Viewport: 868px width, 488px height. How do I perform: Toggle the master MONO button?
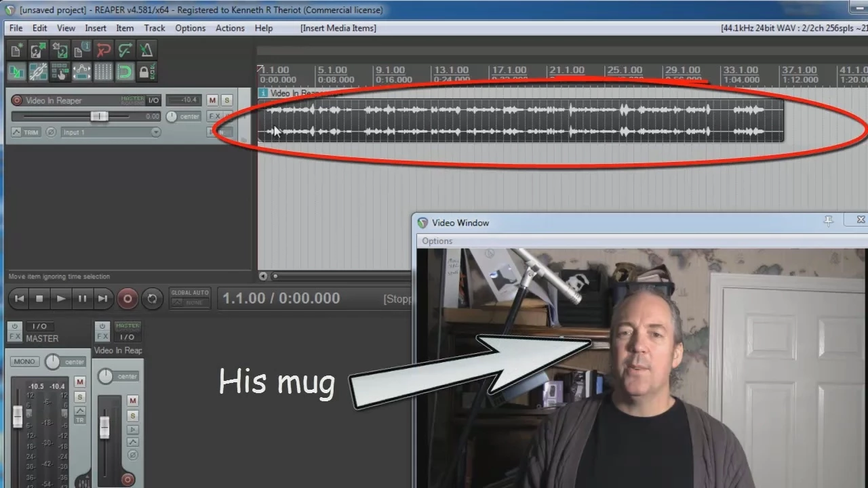click(x=24, y=361)
